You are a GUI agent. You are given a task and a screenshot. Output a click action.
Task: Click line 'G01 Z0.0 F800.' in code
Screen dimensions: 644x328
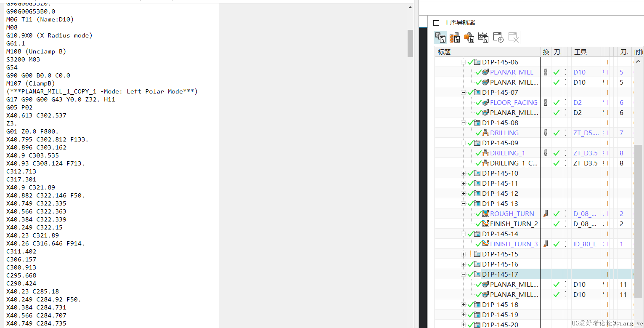[32, 131]
